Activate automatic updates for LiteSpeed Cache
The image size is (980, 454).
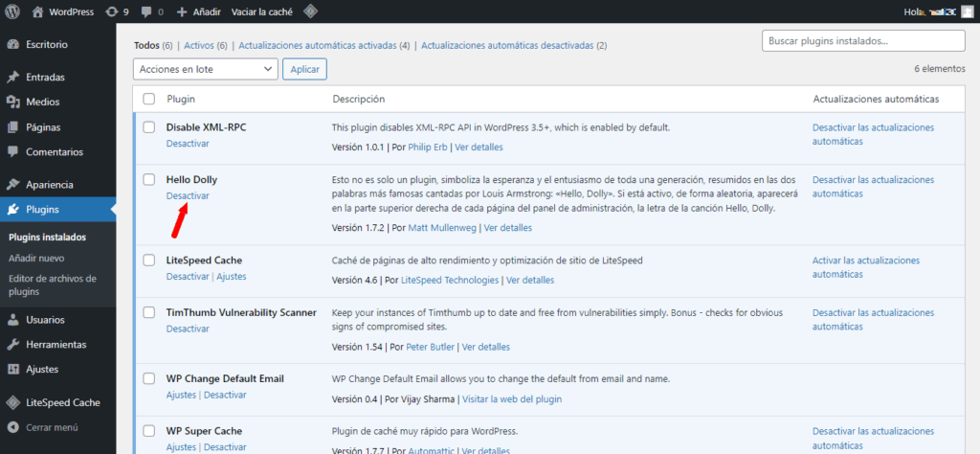point(866,267)
